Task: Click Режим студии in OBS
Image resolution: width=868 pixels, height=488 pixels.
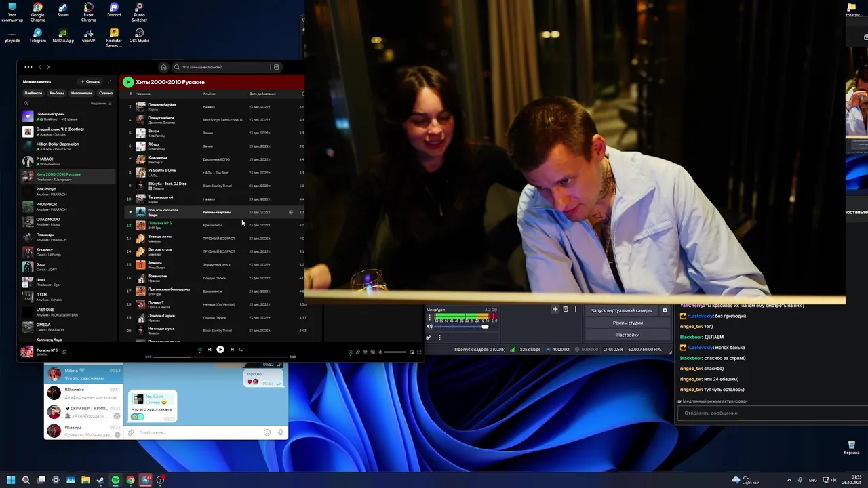Action: click(x=627, y=323)
